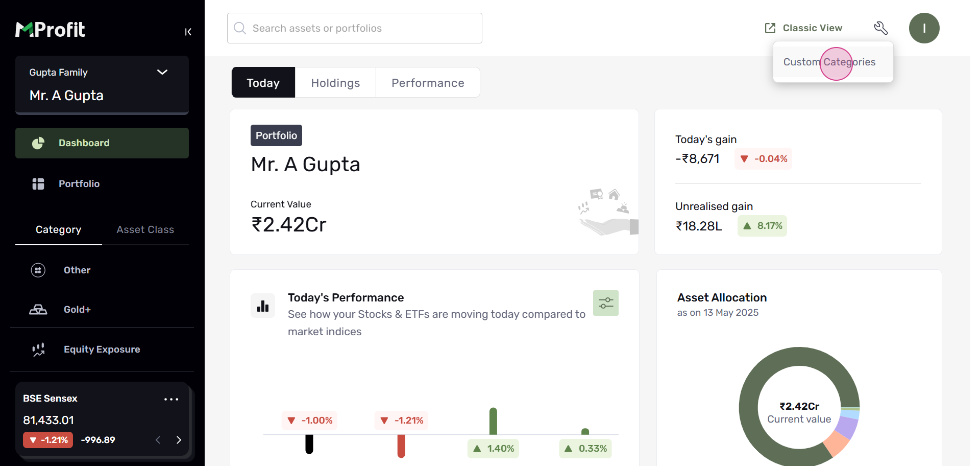
Task: Open the user profile avatar
Action: pos(924,28)
